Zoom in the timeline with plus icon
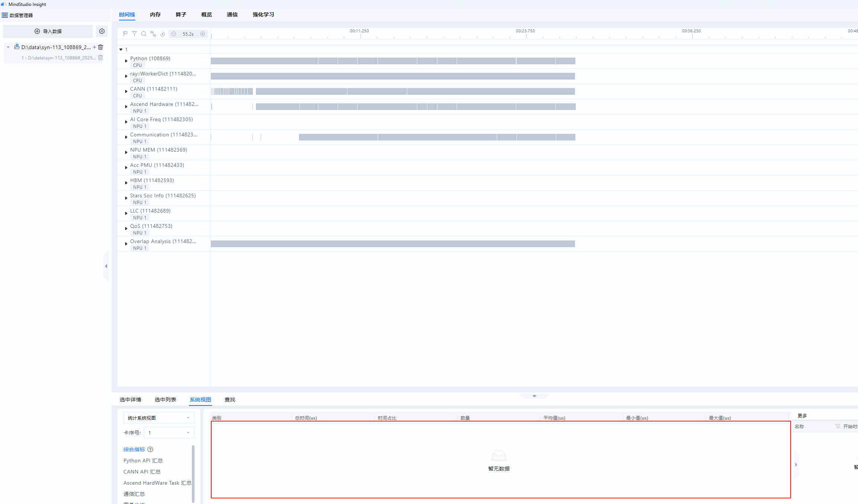Image resolution: width=858 pixels, height=504 pixels. pyautogui.click(x=203, y=34)
